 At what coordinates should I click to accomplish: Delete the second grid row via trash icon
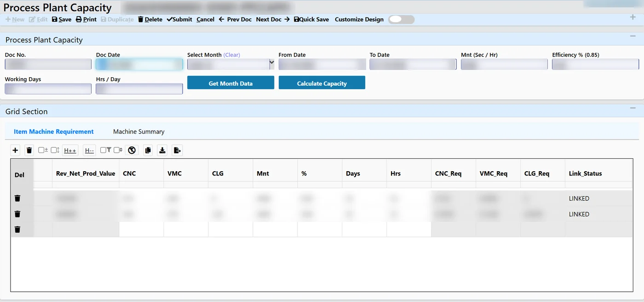tap(17, 214)
